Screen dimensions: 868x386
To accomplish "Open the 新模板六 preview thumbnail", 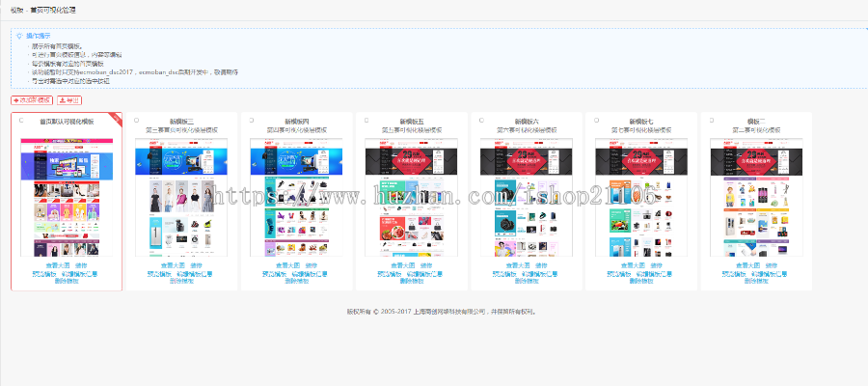I will pos(527,198).
